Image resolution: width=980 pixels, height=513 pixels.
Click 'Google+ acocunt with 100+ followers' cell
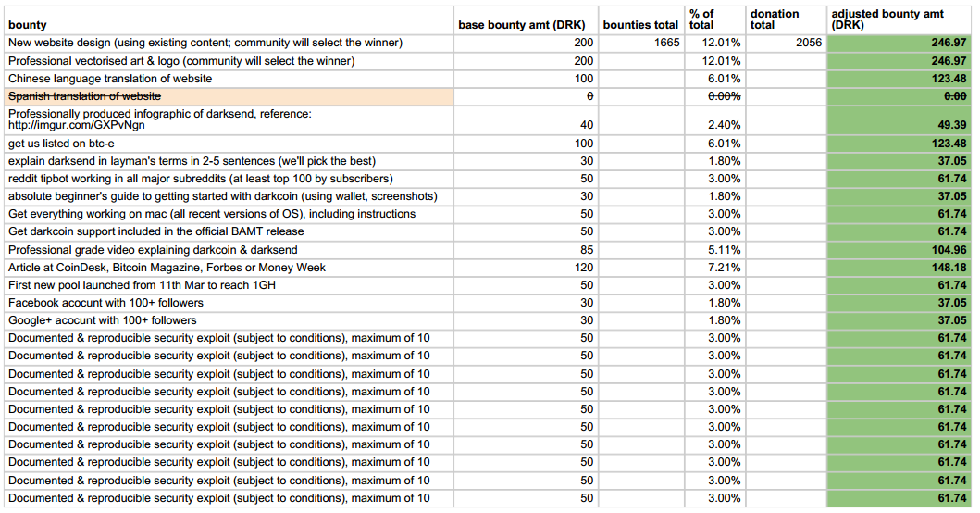click(229, 320)
